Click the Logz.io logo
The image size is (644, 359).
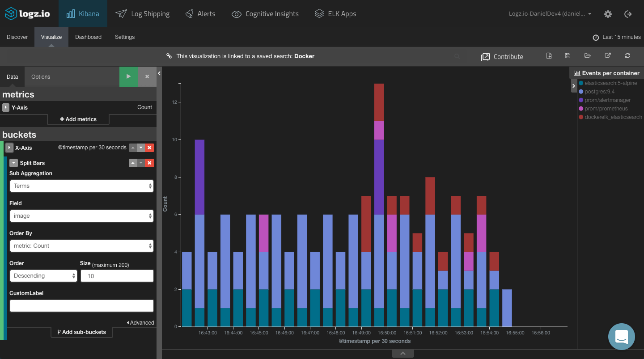click(x=27, y=14)
